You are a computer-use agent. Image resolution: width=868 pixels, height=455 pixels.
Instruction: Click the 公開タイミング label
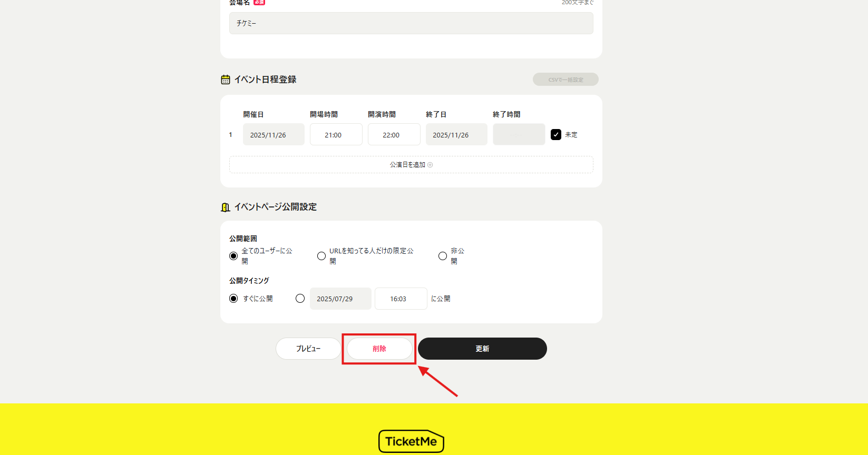(x=249, y=281)
